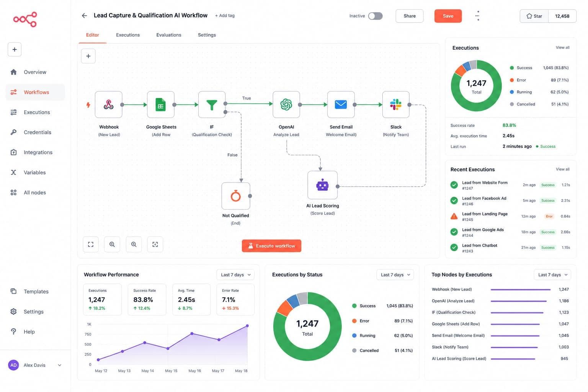Select the Webhook node
Screen dimensions: 588x392
109,105
